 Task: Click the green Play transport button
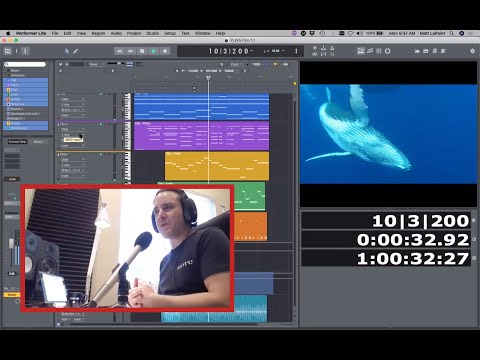(x=154, y=51)
